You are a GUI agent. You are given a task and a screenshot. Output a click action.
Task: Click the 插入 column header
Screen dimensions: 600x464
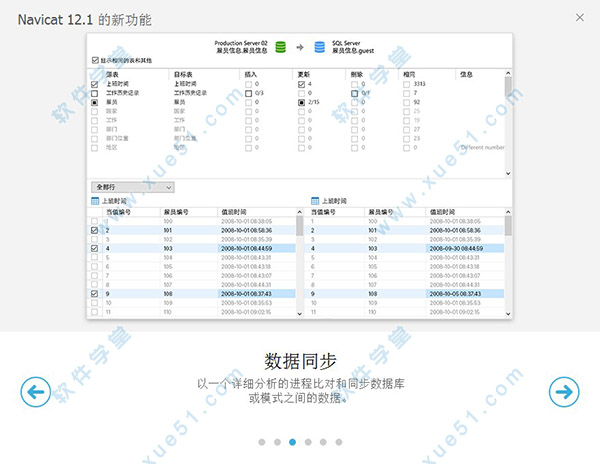pyautogui.click(x=251, y=75)
